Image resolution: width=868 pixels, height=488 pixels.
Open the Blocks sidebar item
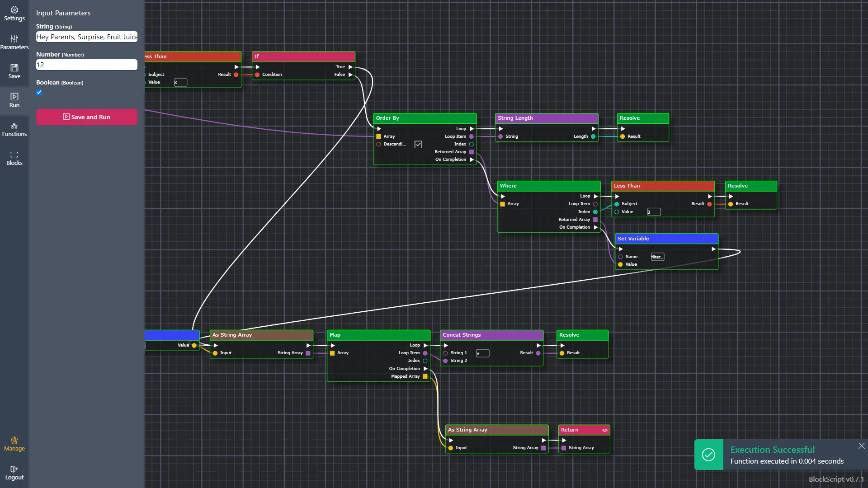[14, 158]
